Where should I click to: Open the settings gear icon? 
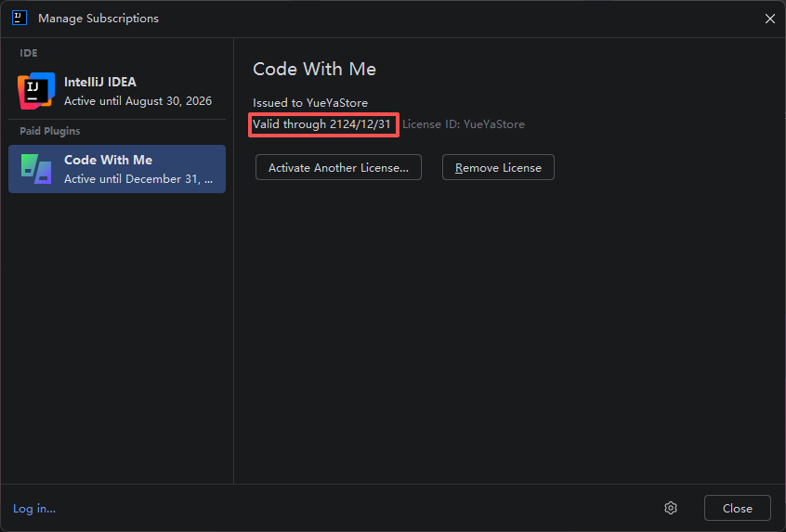pyautogui.click(x=671, y=508)
